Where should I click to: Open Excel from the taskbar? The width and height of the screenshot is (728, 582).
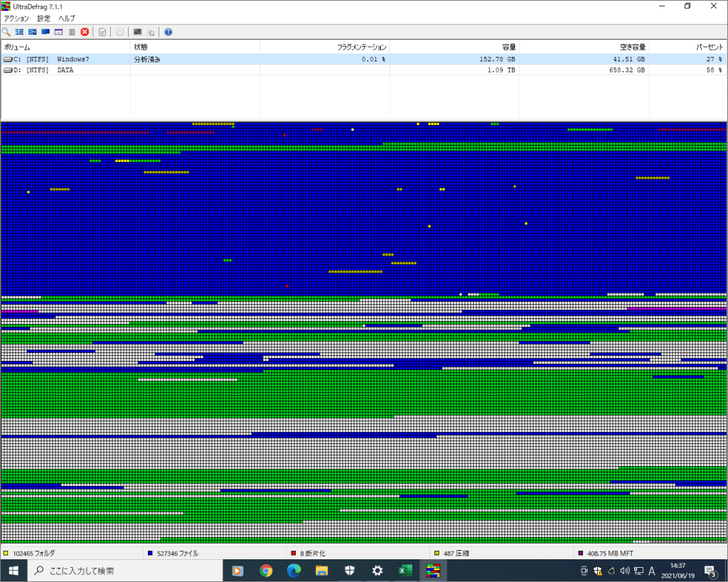[x=405, y=571]
